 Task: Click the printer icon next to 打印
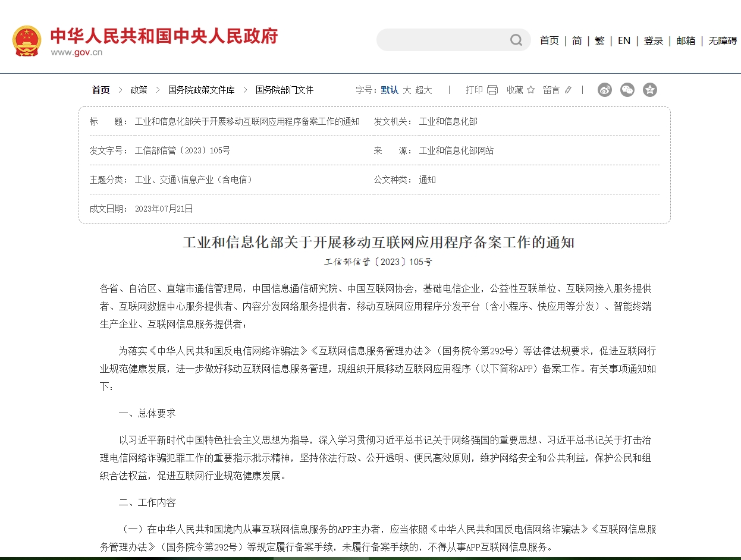pyautogui.click(x=491, y=90)
